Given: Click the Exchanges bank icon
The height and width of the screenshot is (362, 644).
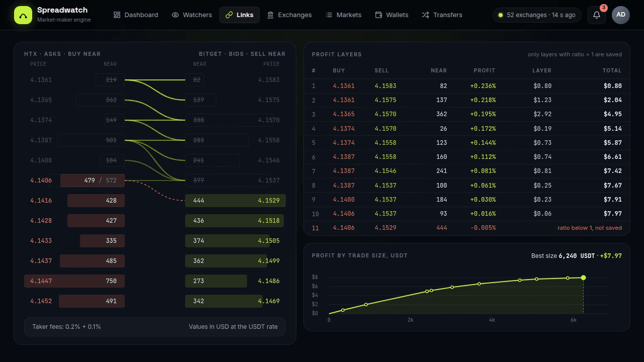Looking at the screenshot, I should [271, 15].
